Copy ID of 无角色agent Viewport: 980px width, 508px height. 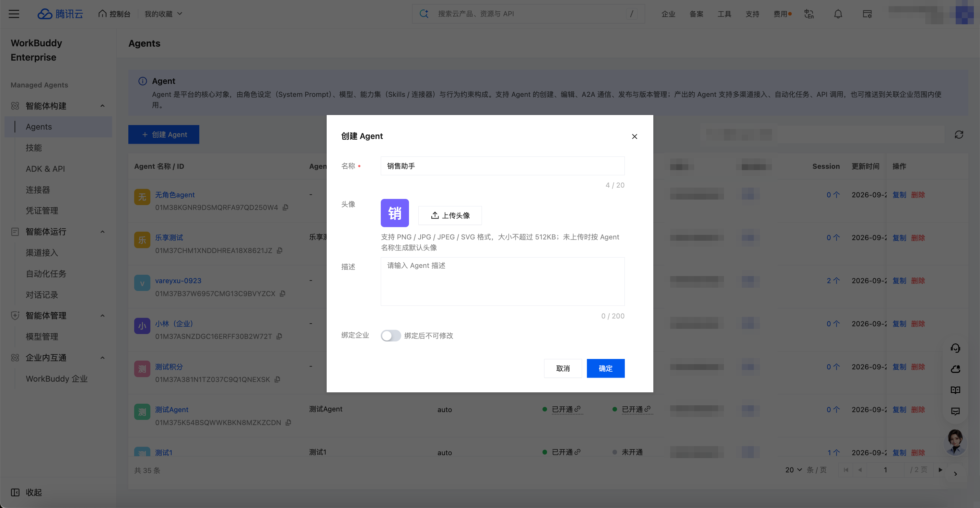(x=286, y=207)
